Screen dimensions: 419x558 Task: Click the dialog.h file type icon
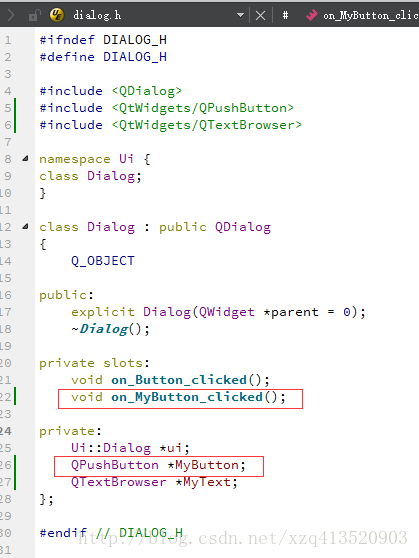click(x=57, y=15)
